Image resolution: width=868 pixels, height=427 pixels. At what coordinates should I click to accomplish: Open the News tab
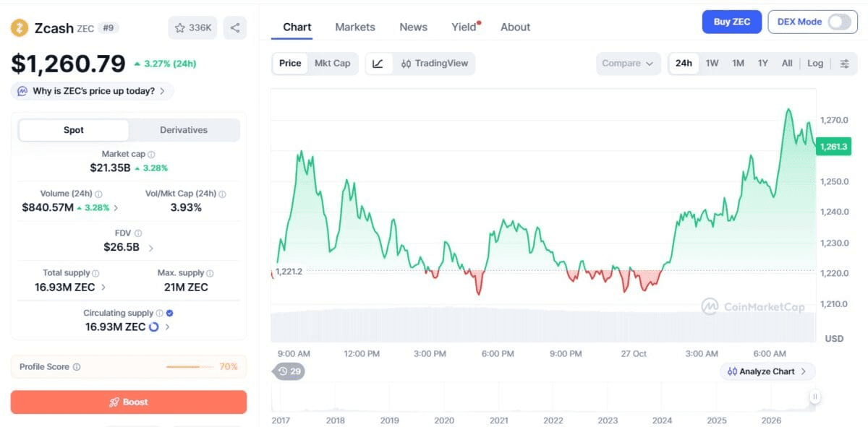(413, 27)
